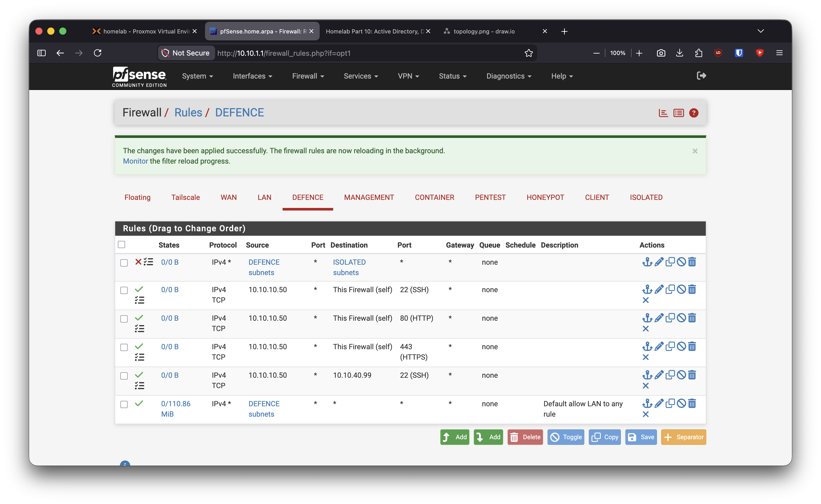The width and height of the screenshot is (821, 504).
Task: Open the firewall log list icon in header
Action: click(x=678, y=113)
